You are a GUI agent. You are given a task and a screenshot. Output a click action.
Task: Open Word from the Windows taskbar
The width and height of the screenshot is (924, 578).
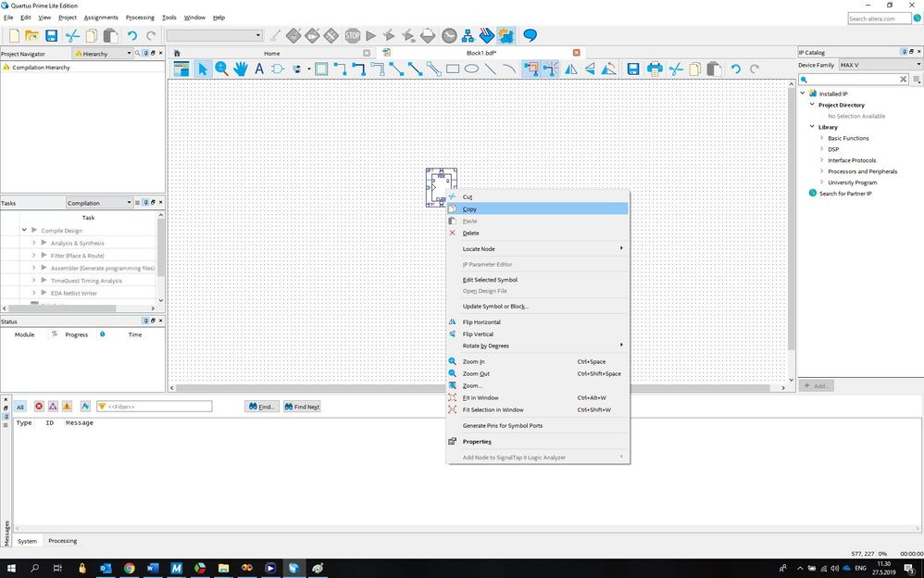(153, 568)
